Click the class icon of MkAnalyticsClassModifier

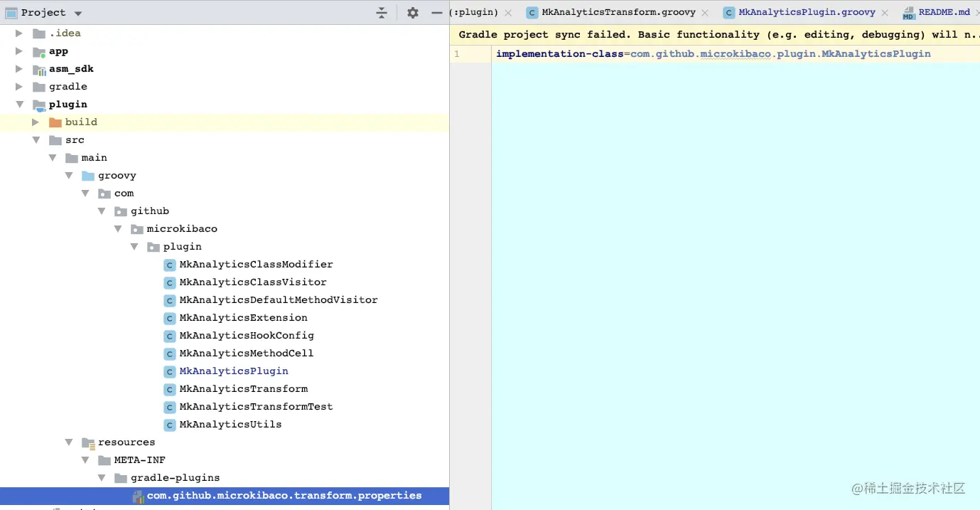170,265
